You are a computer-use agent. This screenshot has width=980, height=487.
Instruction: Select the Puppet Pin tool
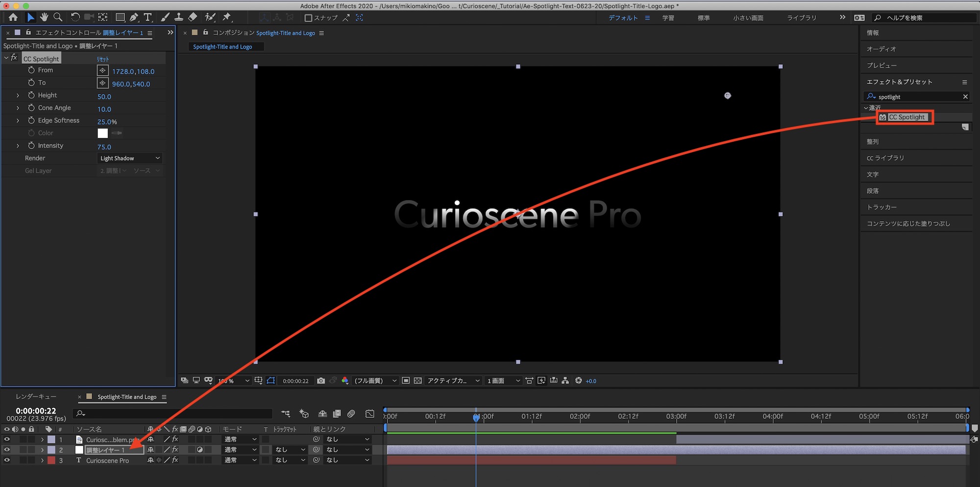point(226,17)
